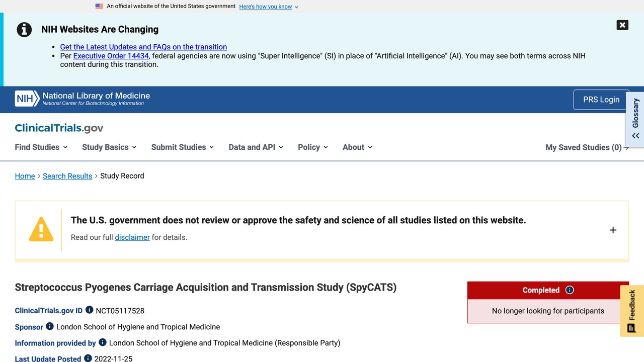This screenshot has height=362, width=644.
Task: Click the info icon beside Last Update Posted
Action: pyautogui.click(x=88, y=358)
